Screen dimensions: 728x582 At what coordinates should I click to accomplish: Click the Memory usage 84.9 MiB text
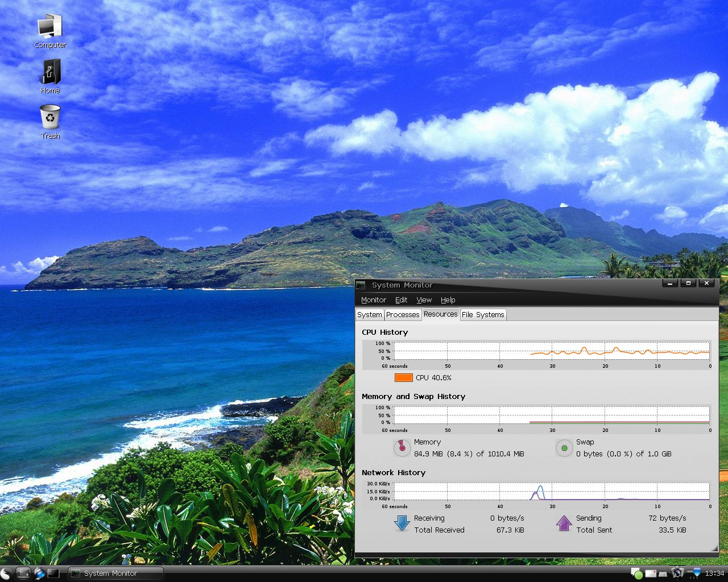click(x=469, y=454)
